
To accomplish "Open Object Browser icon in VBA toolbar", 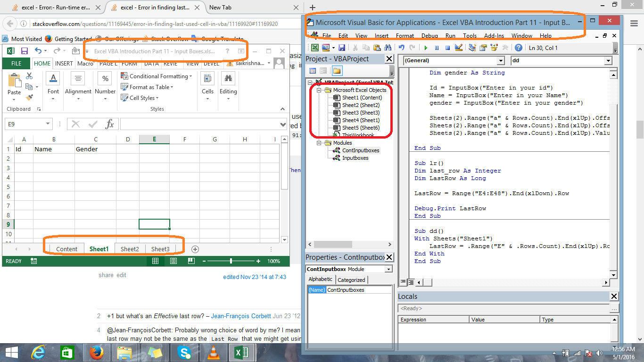I will coord(495,48).
